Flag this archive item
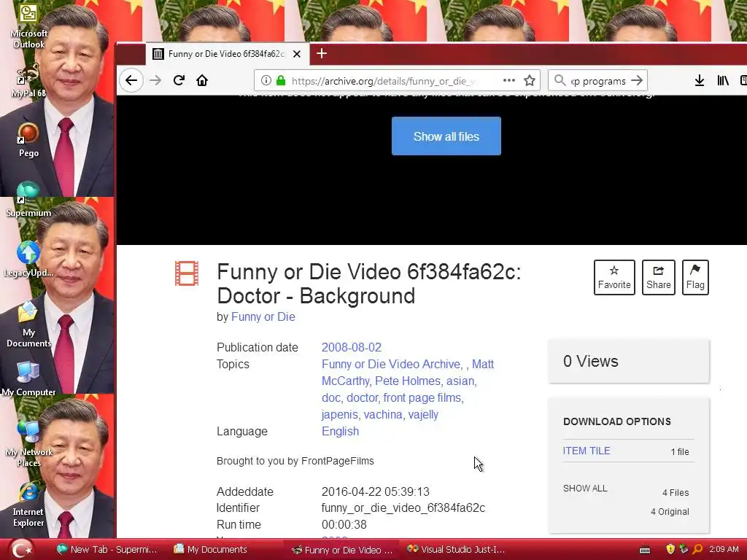 click(695, 277)
